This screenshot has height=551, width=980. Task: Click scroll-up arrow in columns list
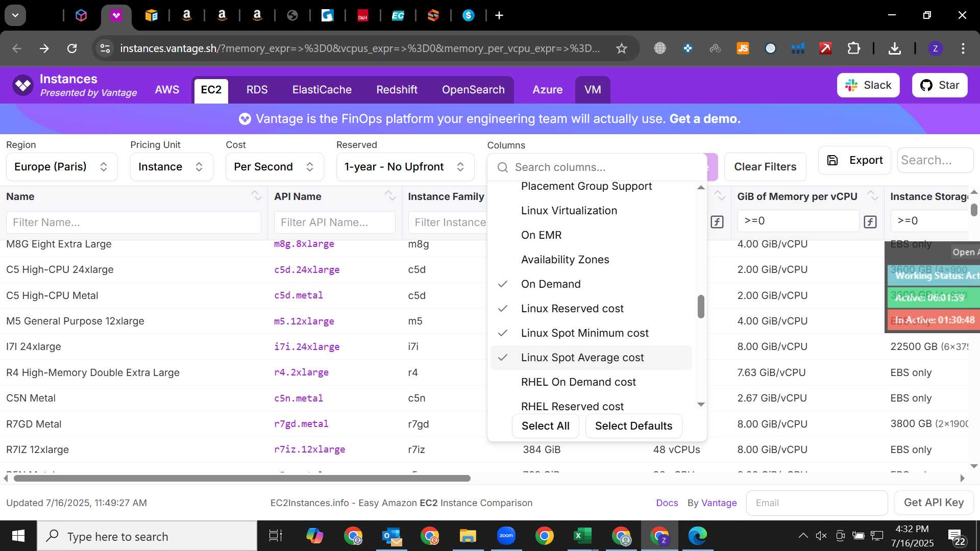701,188
